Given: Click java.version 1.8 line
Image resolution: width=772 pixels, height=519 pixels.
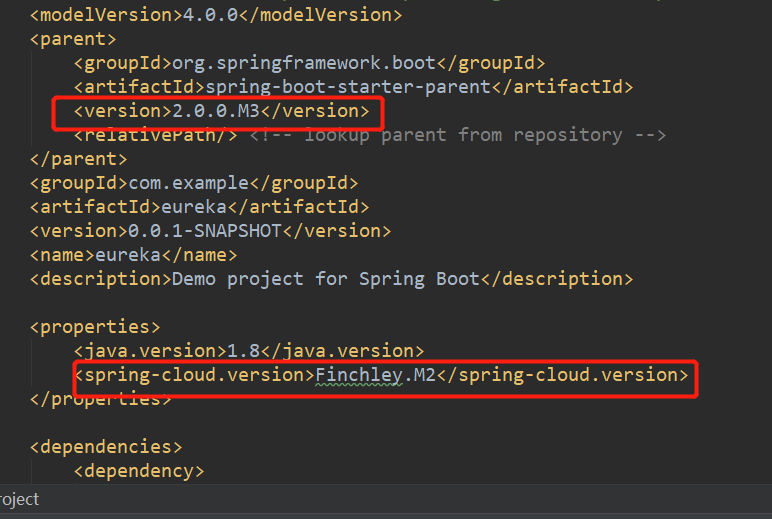Looking at the screenshot, I should (249, 351).
